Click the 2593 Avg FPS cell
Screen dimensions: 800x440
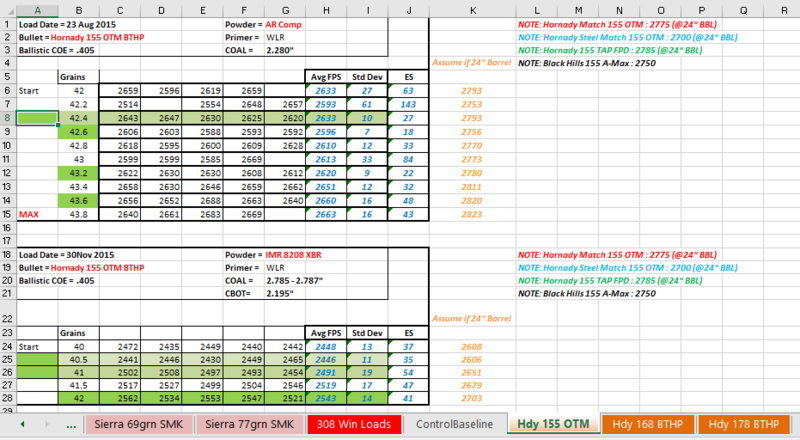coord(326,104)
